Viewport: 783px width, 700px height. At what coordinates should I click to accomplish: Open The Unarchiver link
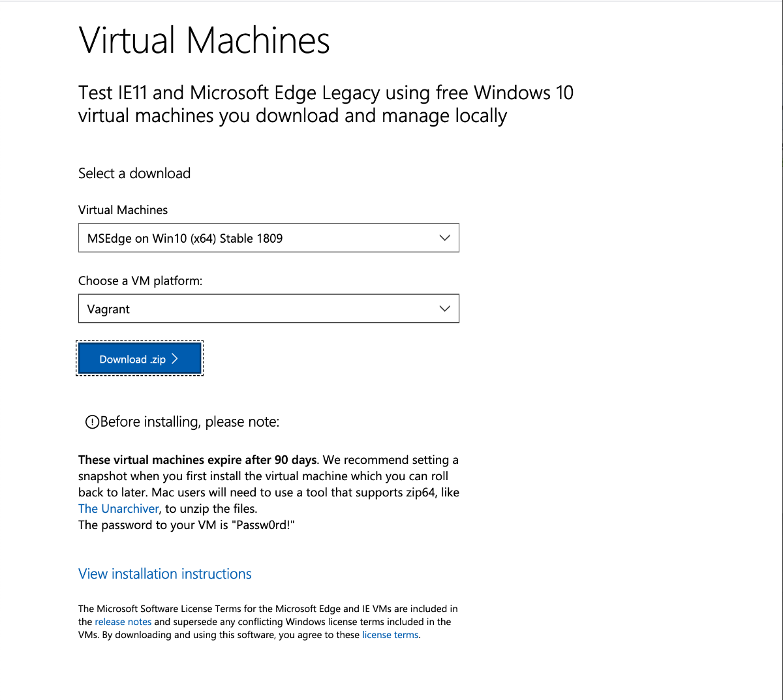(x=119, y=509)
